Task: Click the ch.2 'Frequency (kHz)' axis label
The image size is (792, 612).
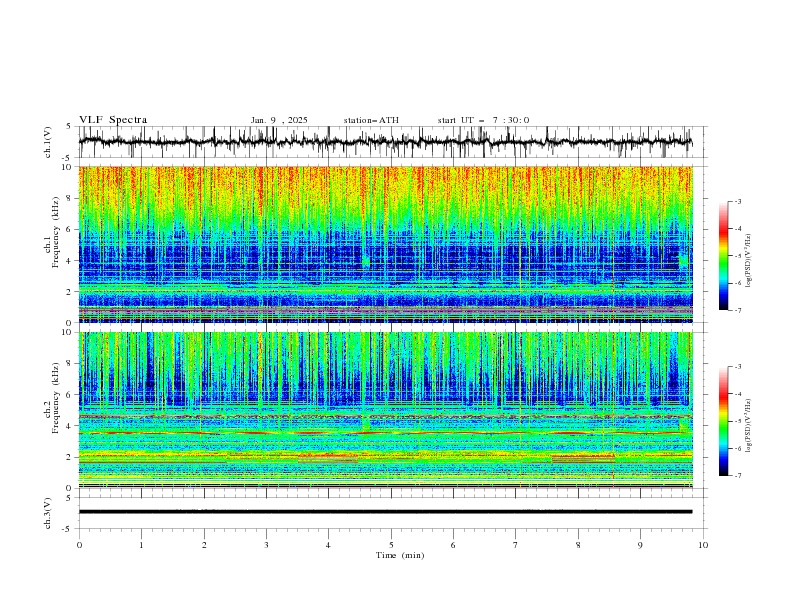Action: 56,397
